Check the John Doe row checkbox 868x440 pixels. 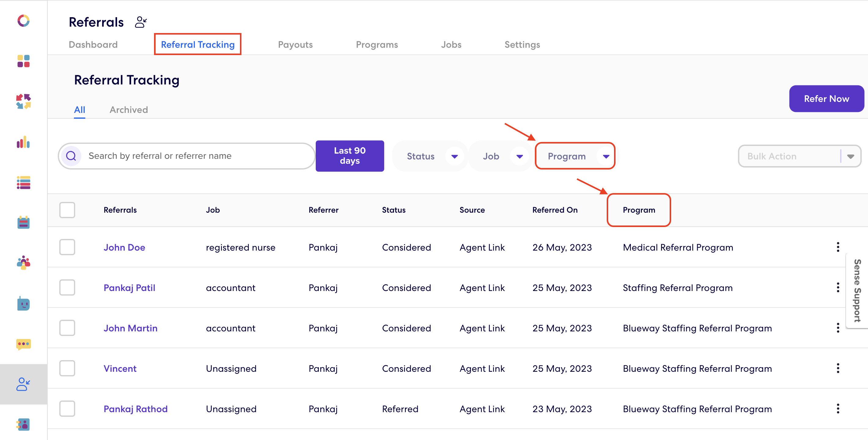point(67,247)
